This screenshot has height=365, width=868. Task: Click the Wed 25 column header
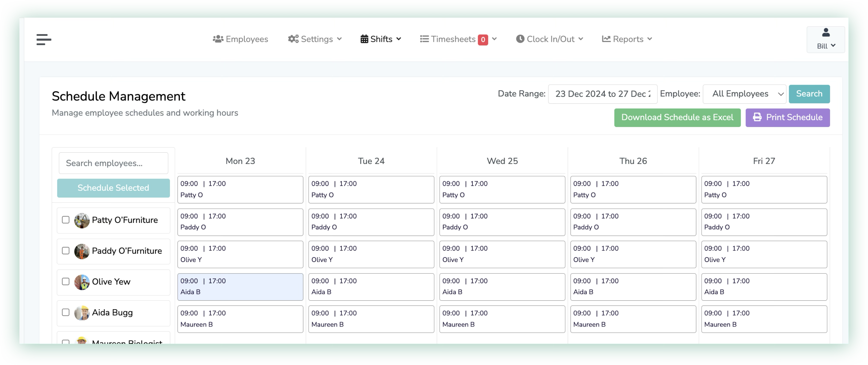coord(502,161)
